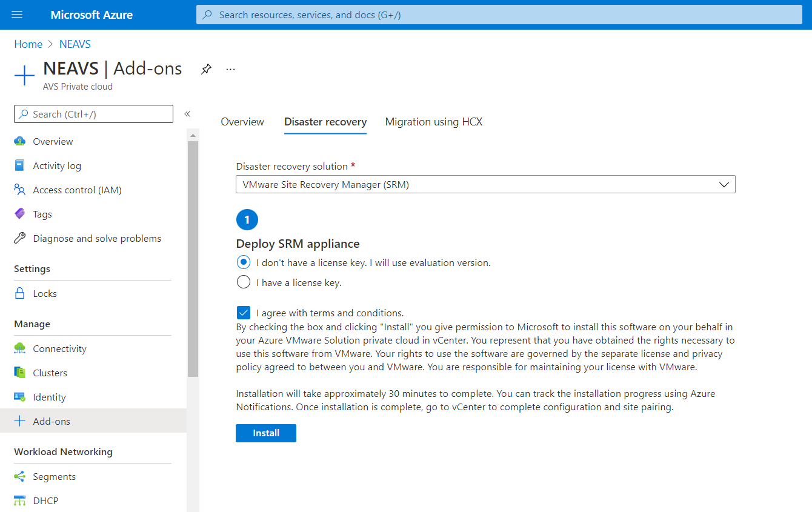Click the DHCP icon
Image resolution: width=812 pixels, height=512 pixels.
coord(20,500)
